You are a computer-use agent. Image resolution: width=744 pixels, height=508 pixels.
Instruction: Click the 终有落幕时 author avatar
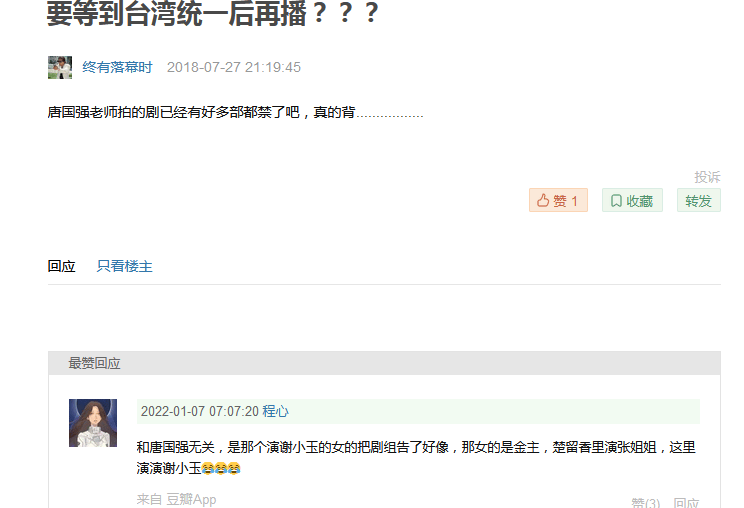click(60, 67)
